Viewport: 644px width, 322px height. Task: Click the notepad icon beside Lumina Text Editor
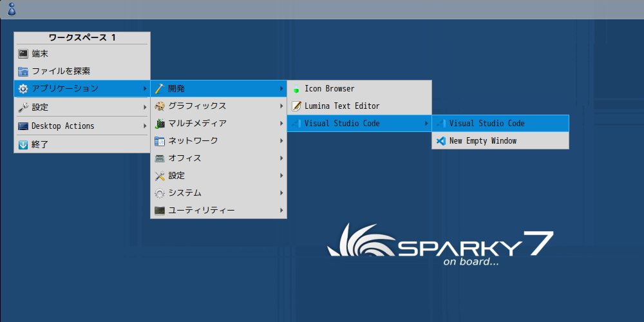point(296,106)
